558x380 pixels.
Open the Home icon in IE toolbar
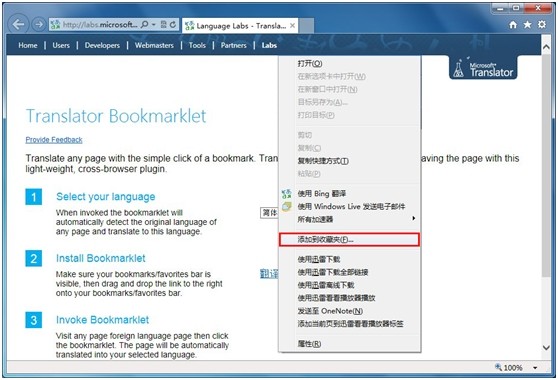point(513,25)
